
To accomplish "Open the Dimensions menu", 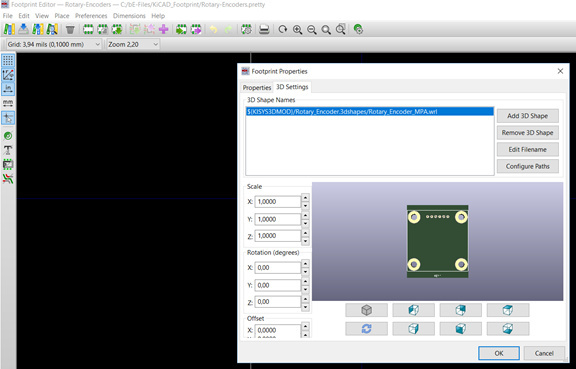I will 129,16.
